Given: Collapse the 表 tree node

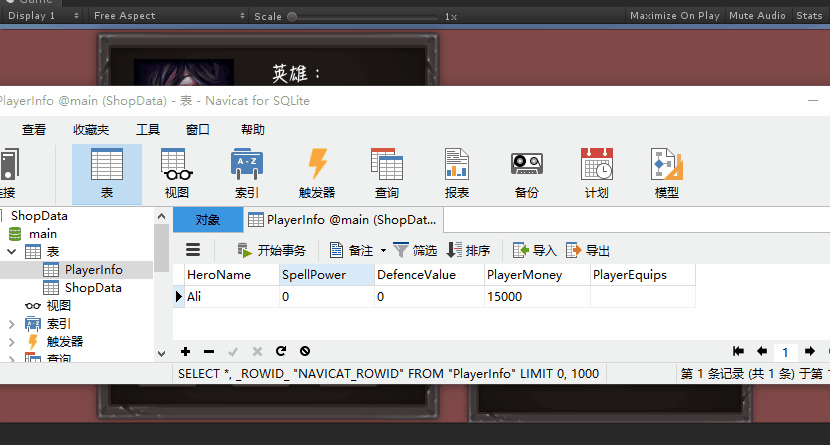Looking at the screenshot, I should pyautogui.click(x=12, y=252).
